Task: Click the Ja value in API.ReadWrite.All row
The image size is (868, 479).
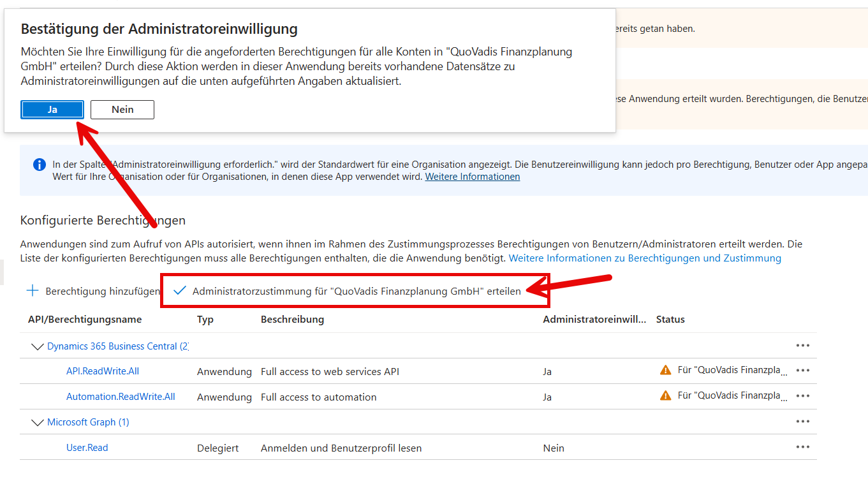Action: (x=547, y=371)
